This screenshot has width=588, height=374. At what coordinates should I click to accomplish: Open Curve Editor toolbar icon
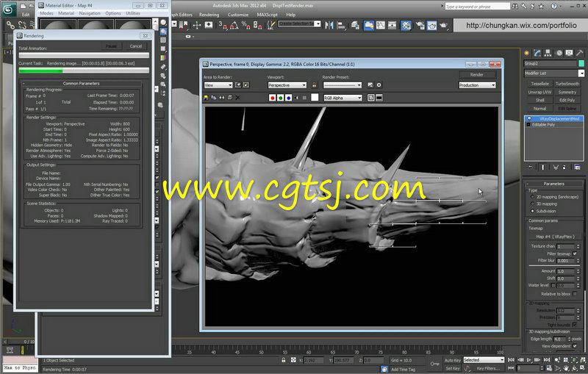(x=381, y=25)
